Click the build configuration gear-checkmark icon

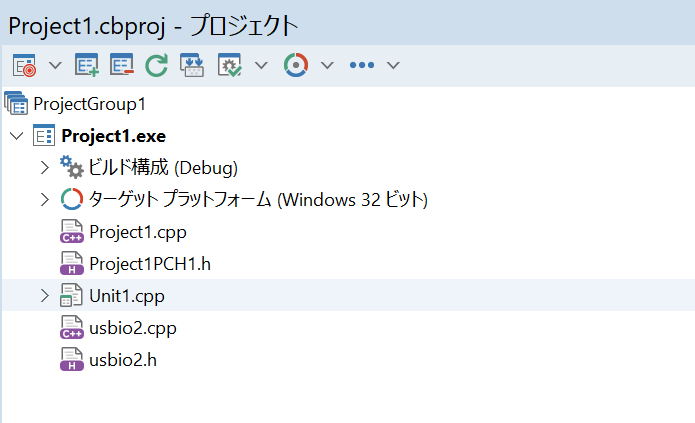pyautogui.click(x=230, y=65)
